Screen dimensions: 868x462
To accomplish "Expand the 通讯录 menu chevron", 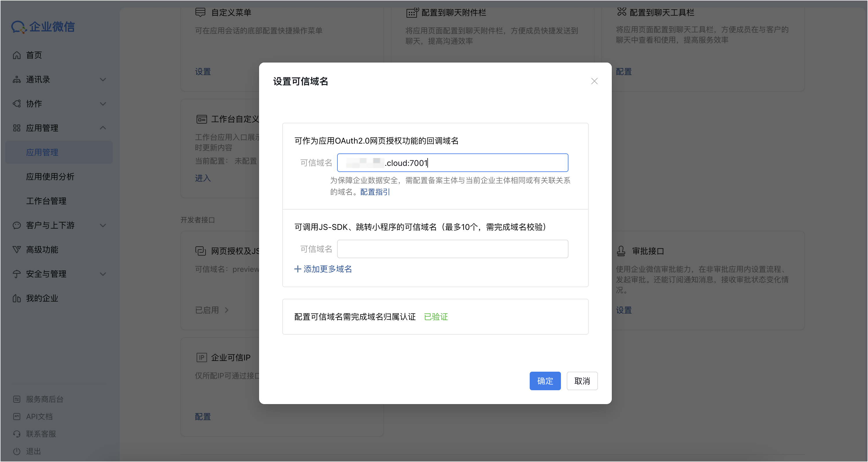I will point(103,80).
